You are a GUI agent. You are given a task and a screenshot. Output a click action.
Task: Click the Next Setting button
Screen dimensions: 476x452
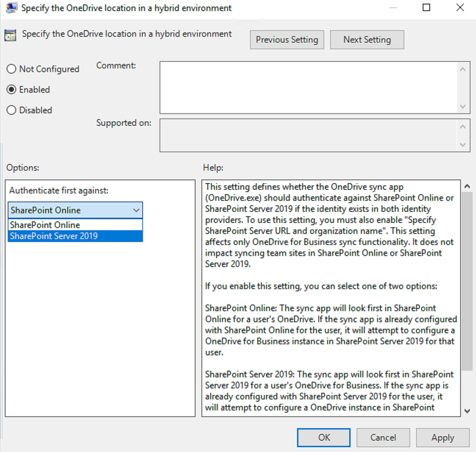pyautogui.click(x=367, y=40)
